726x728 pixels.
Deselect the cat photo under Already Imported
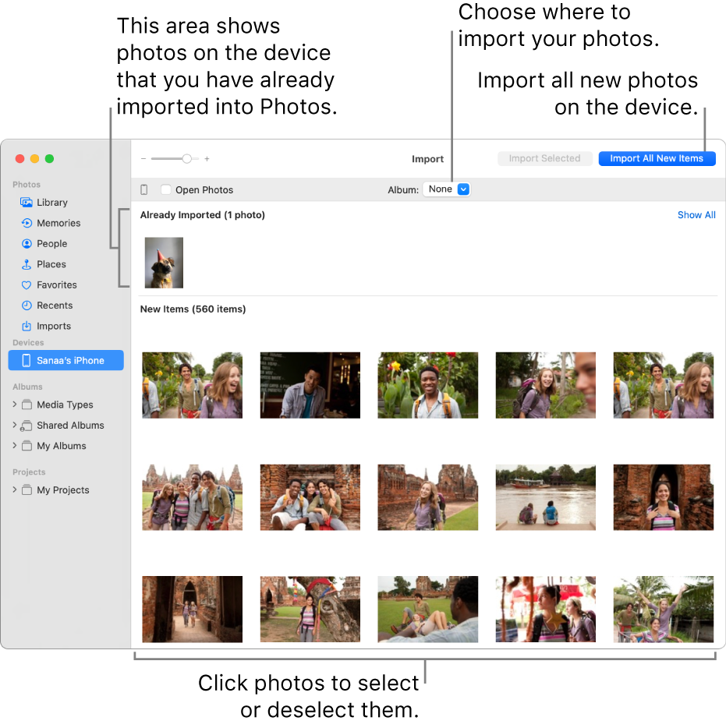[x=164, y=262]
